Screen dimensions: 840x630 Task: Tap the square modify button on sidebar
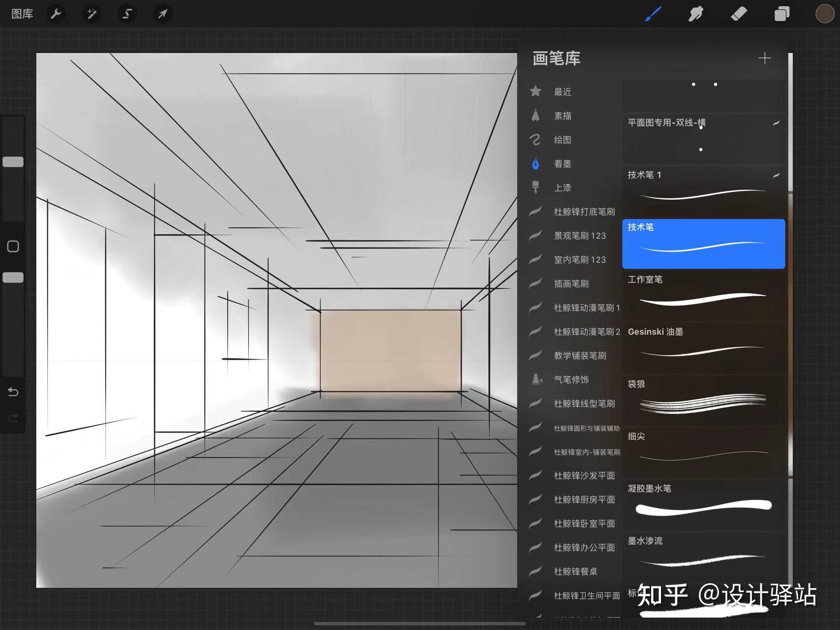(13, 246)
